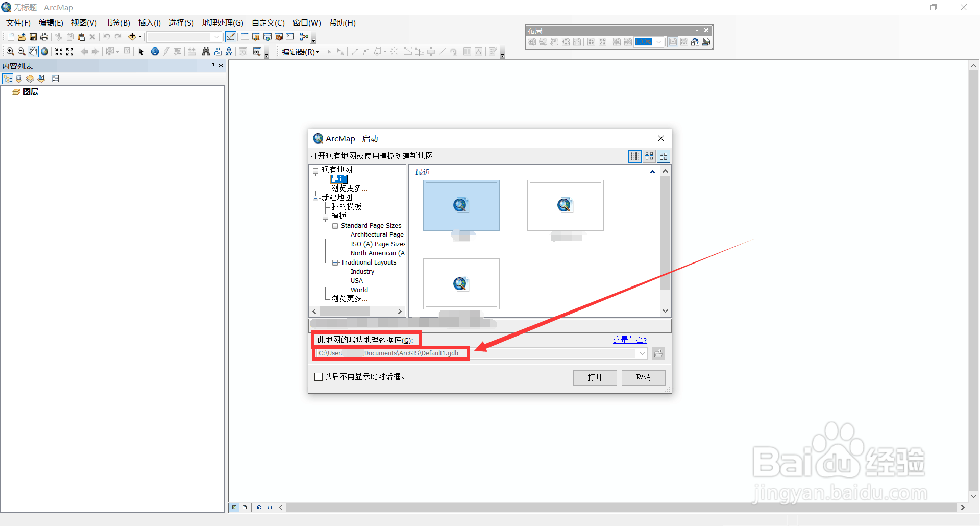980x526 pixels.
Task: Open the default geodatabase path dropdown
Action: [x=642, y=353]
